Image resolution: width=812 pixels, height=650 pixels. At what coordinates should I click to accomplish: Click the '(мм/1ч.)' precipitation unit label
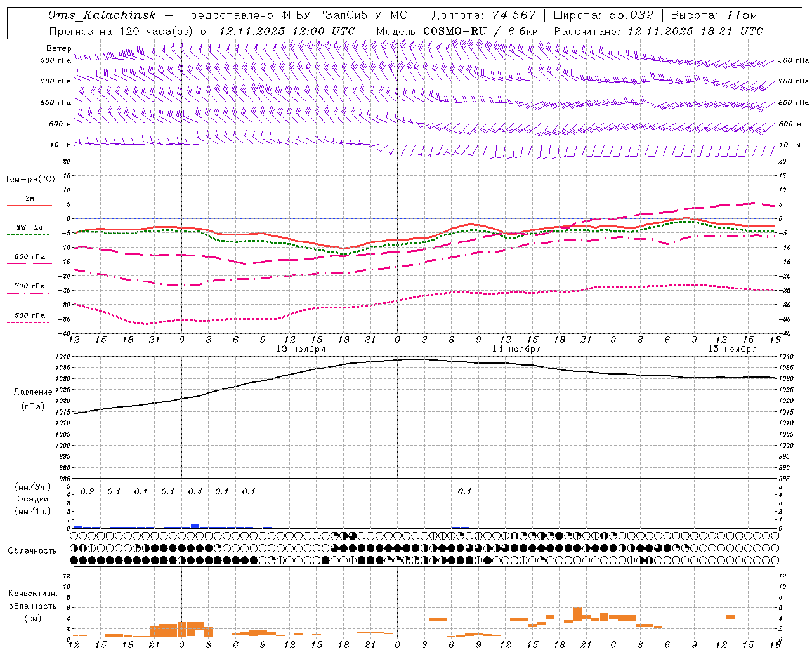[x=33, y=511]
